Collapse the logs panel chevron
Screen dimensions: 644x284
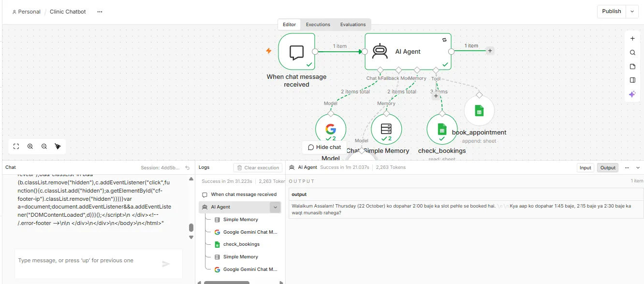(x=638, y=167)
